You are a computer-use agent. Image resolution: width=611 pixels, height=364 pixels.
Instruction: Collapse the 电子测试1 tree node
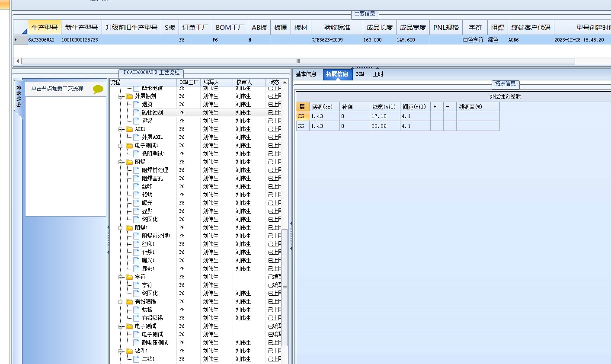pyautogui.click(x=121, y=146)
